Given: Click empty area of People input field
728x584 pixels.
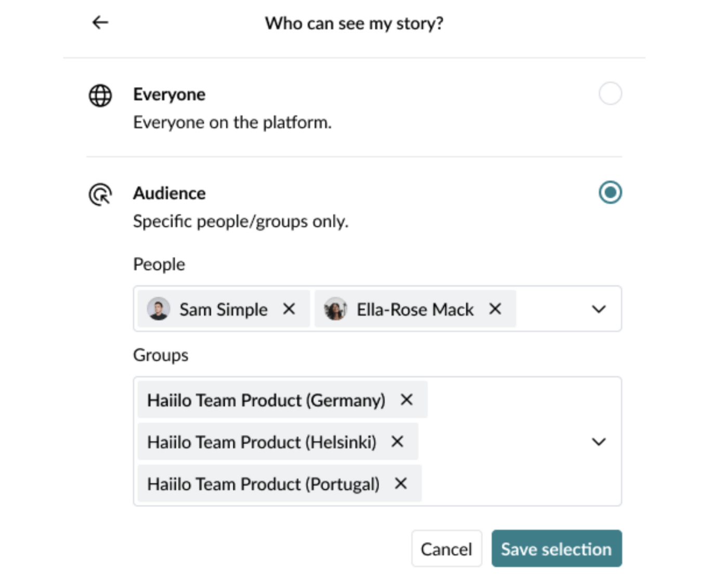Looking at the screenshot, I should coord(551,309).
